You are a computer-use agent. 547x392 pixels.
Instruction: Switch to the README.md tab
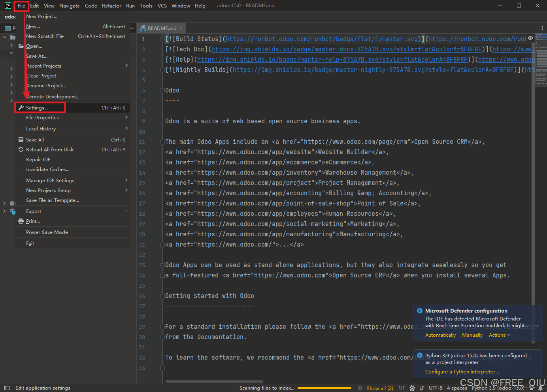click(x=162, y=28)
